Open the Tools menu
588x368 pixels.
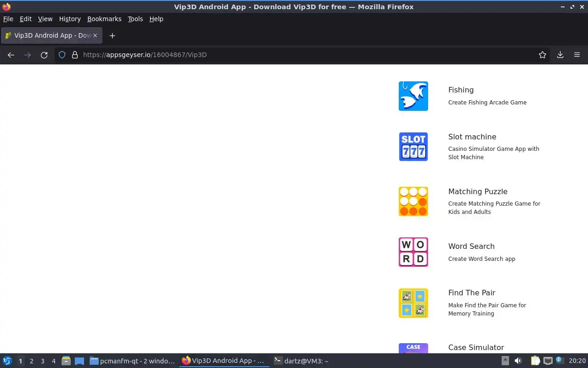pos(135,19)
